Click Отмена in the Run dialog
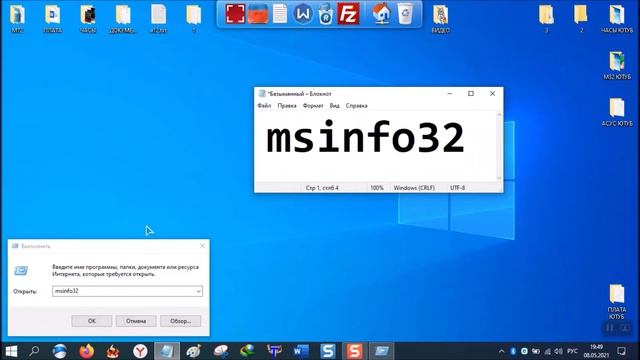This screenshot has width=640, height=360. 136,321
